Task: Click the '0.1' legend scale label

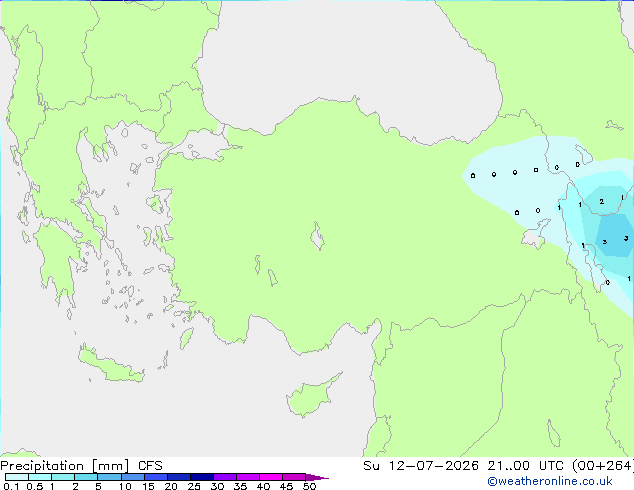Action: pos(11,486)
